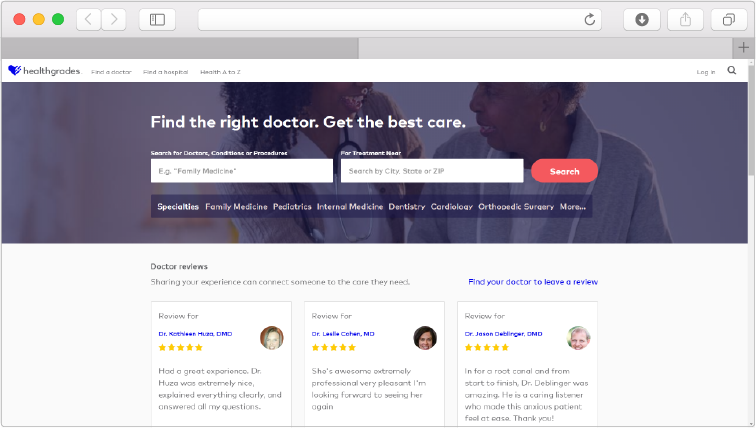Expand More... specialties list

point(573,207)
